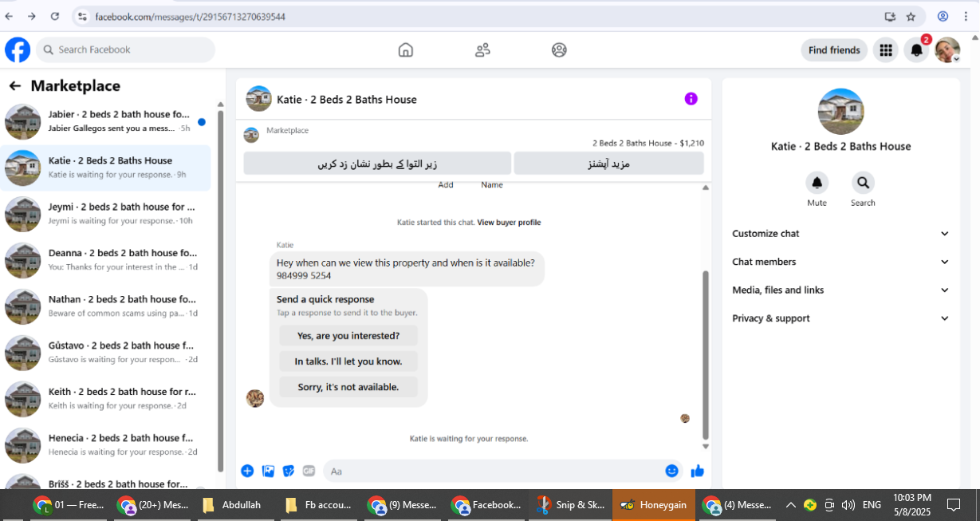Choose a GIF icon in composer
Viewport: 980px width, 521px height.
pyautogui.click(x=309, y=471)
